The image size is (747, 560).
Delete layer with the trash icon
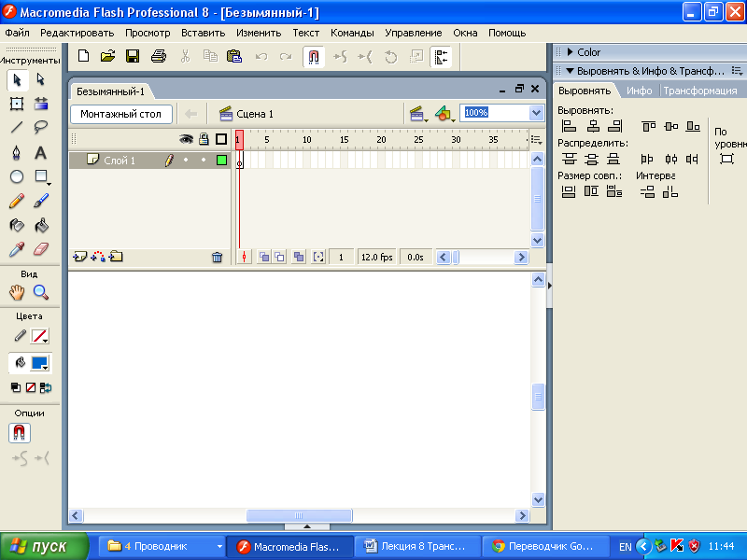[x=217, y=258]
